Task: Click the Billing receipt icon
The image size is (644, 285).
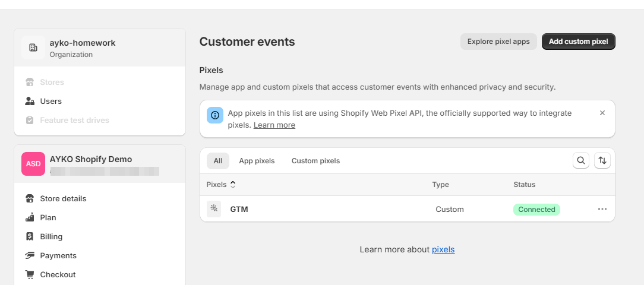Action: 30,236
